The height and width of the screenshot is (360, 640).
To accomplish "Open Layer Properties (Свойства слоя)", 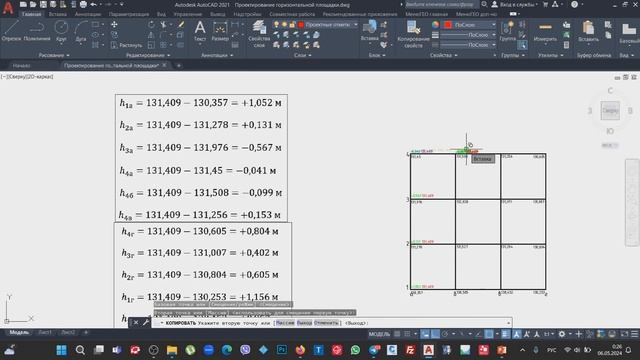I will [x=259, y=33].
